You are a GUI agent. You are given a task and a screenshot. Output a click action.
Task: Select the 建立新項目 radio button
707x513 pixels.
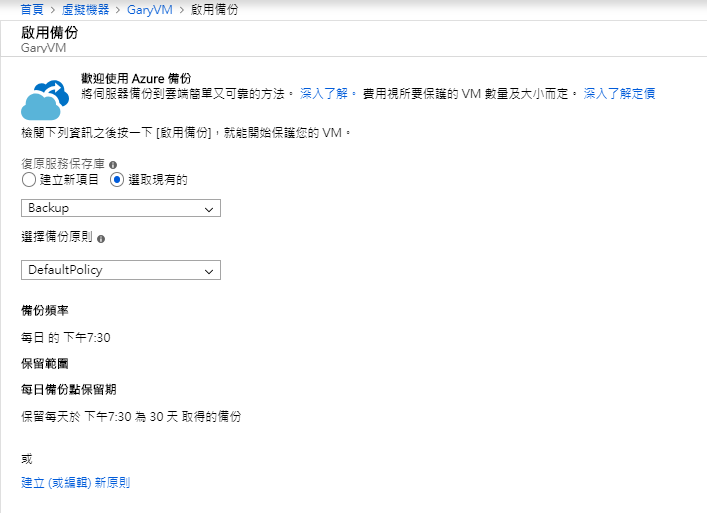tap(28, 180)
